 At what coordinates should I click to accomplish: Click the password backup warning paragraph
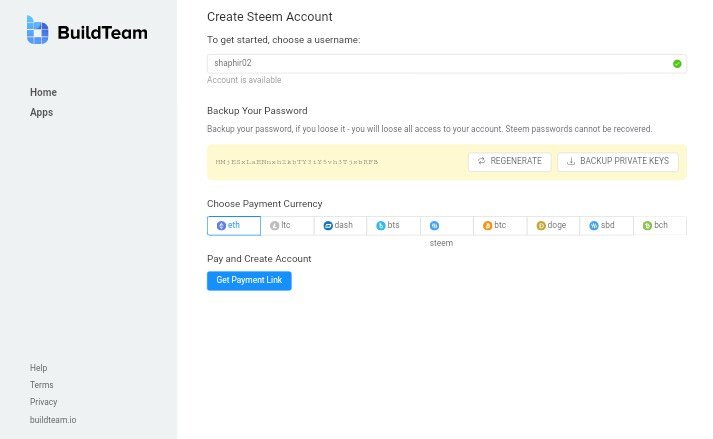click(430, 129)
